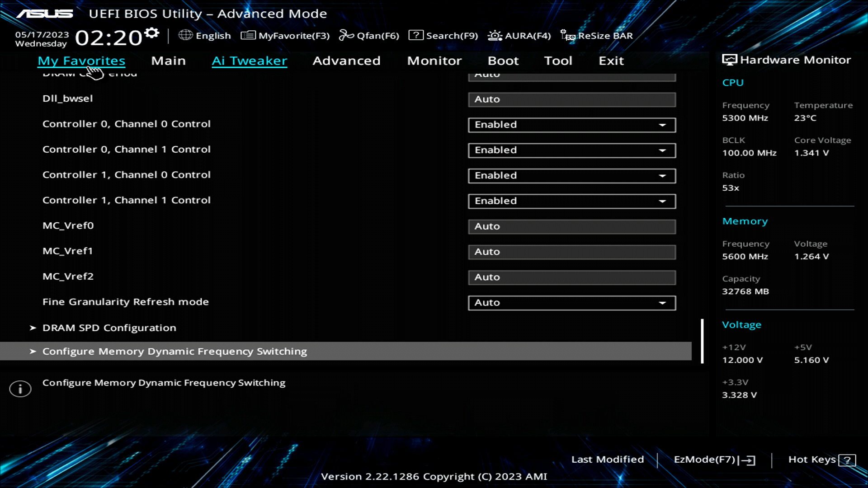Open the clock settings gear
The width and height of the screenshot is (868, 488).
coord(151,32)
